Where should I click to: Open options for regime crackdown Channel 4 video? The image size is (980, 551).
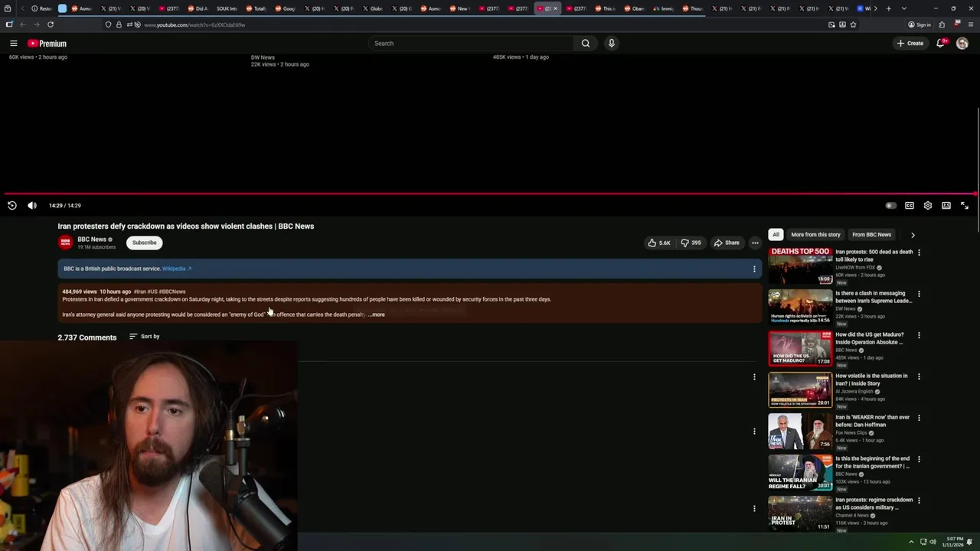(919, 500)
